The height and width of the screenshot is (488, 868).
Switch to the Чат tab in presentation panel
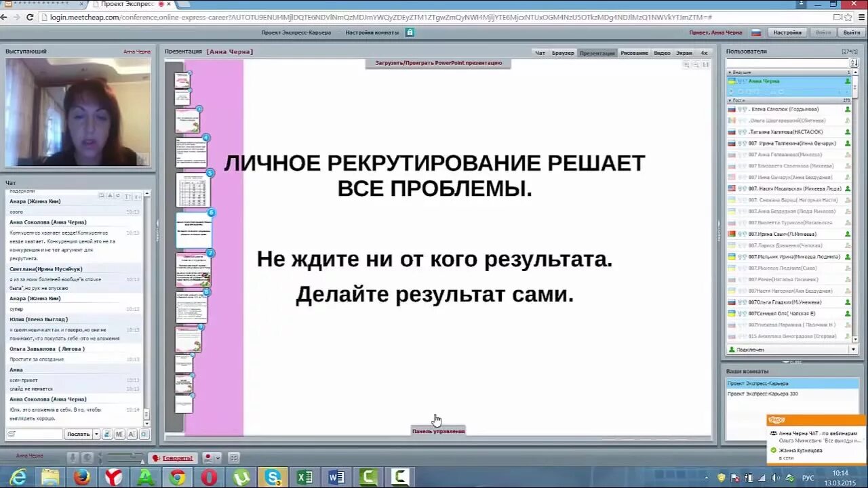(x=540, y=52)
